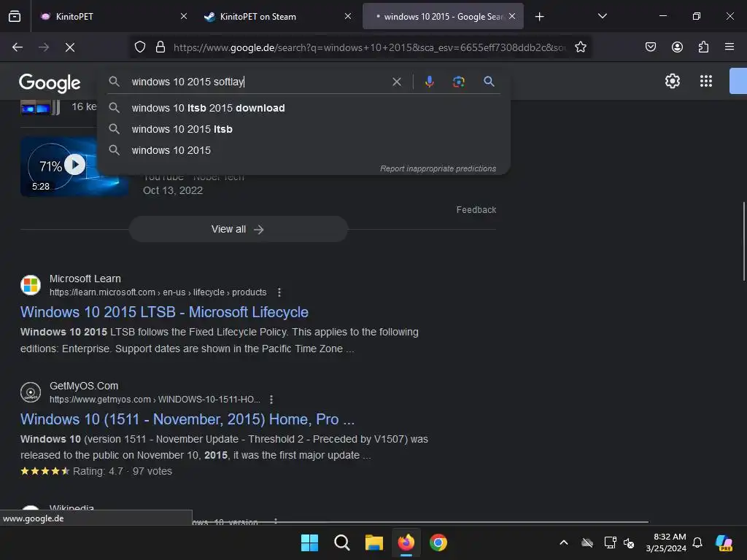Select the windows 10 2015 Google Search tab
Screen dimensions: 747x560
pyautogui.click(x=443, y=16)
